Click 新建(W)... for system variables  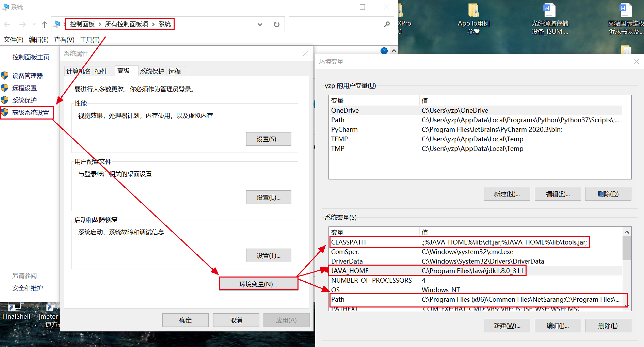[x=507, y=326]
